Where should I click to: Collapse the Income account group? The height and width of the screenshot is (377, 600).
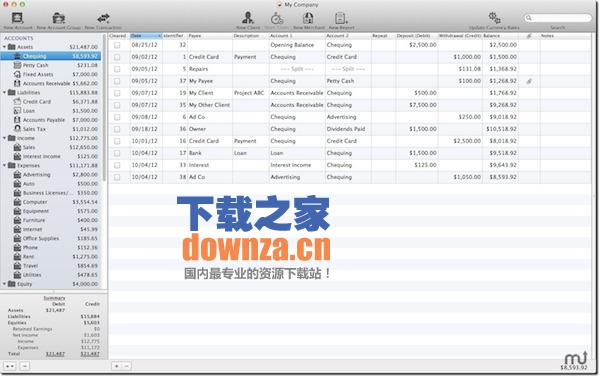click(x=5, y=138)
